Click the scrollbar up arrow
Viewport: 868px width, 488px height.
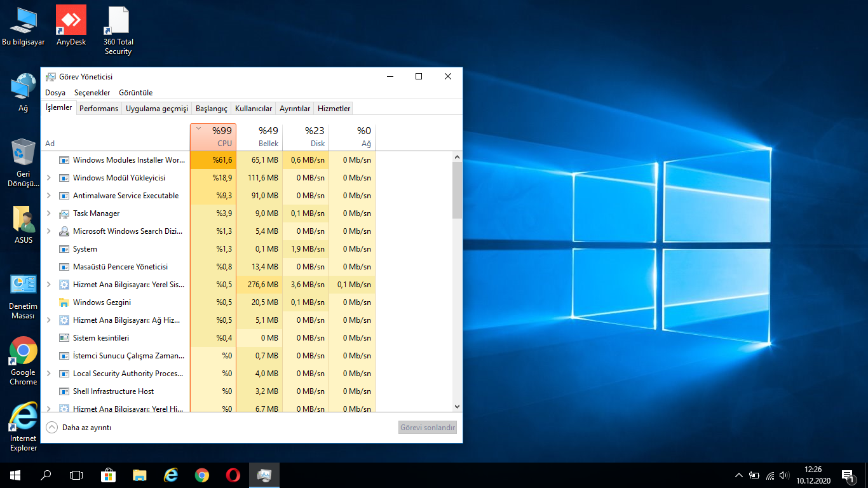458,156
